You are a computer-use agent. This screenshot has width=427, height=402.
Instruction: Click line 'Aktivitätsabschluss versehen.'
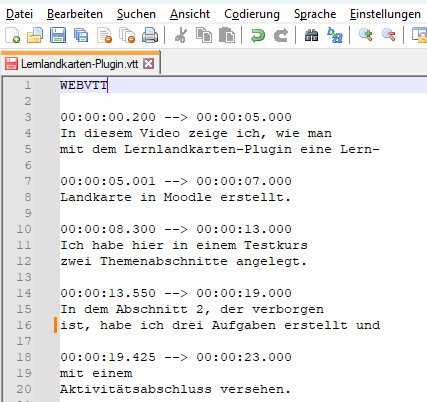175,389
